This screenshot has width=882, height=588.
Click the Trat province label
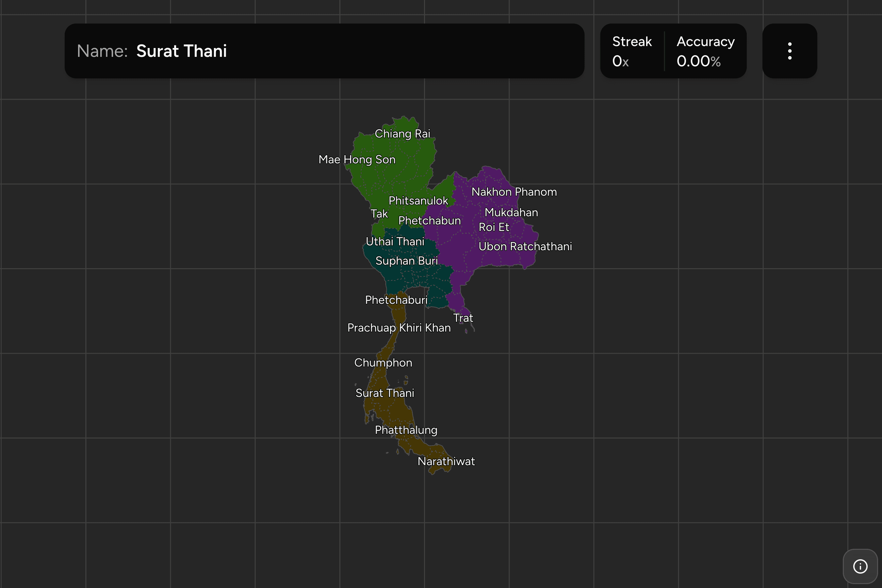463,318
